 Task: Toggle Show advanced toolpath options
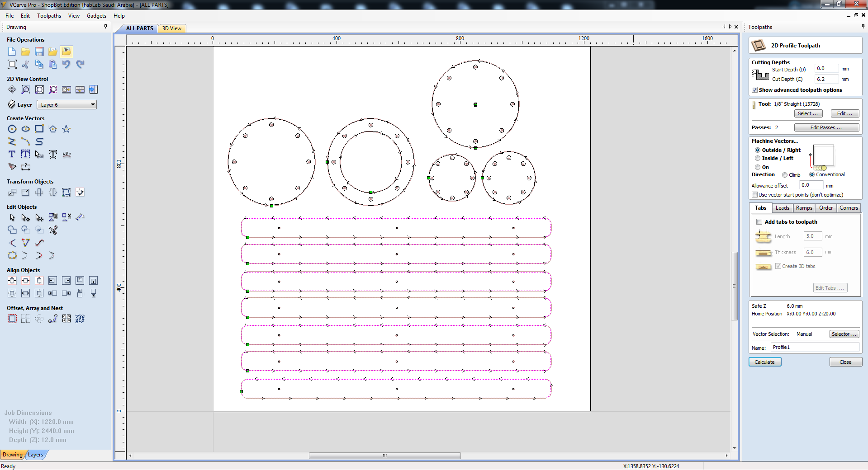(754, 90)
